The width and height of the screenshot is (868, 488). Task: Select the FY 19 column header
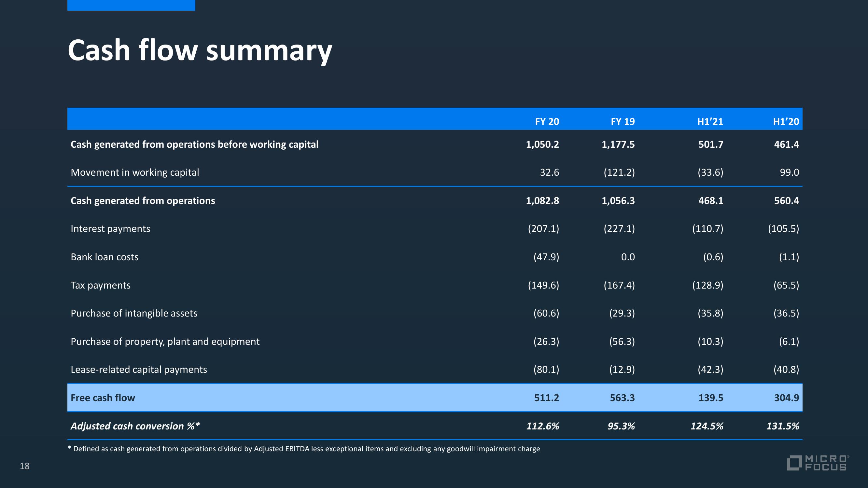click(623, 122)
